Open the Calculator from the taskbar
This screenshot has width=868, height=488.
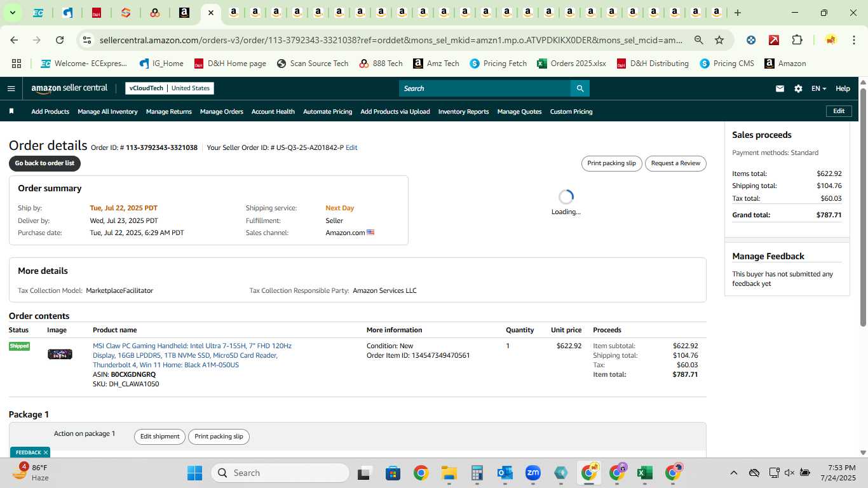[x=477, y=473]
